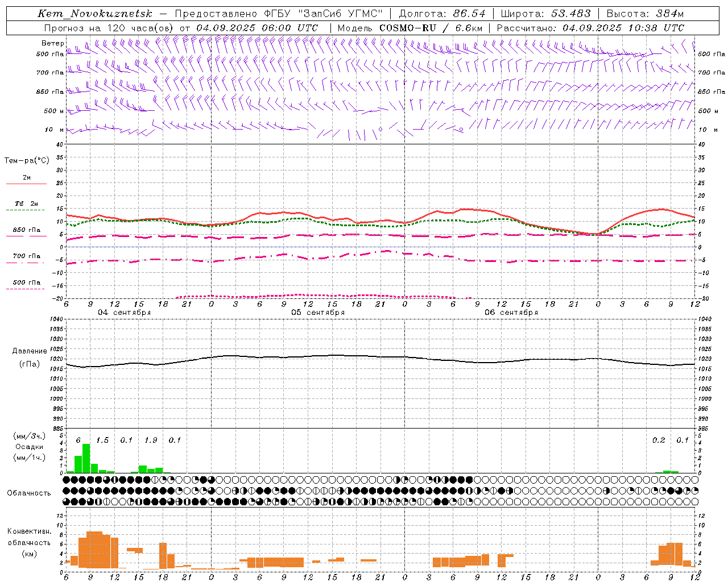Click the 1.5 precipitation total value
The height and width of the screenshot is (582, 728).
102,440
